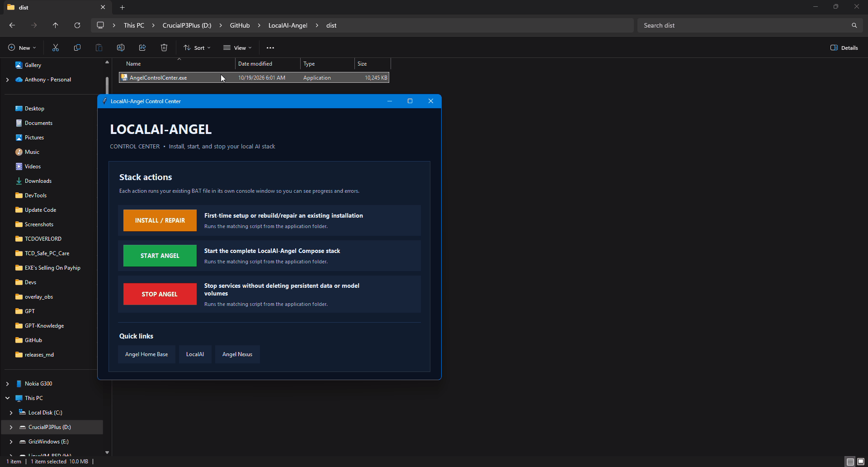
Task: Expand the Nokia G300 tree node
Action: (7, 384)
